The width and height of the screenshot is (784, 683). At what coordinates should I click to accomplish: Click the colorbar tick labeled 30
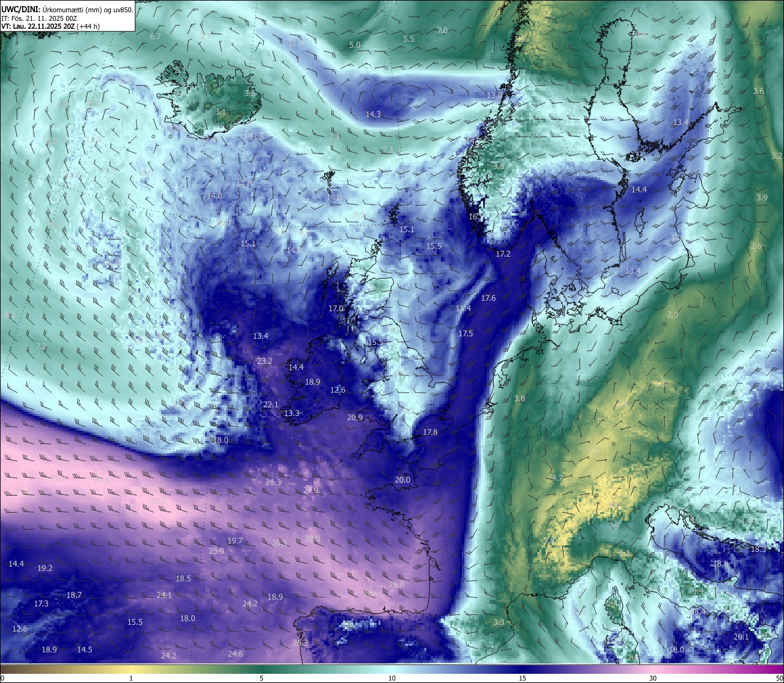(653, 678)
